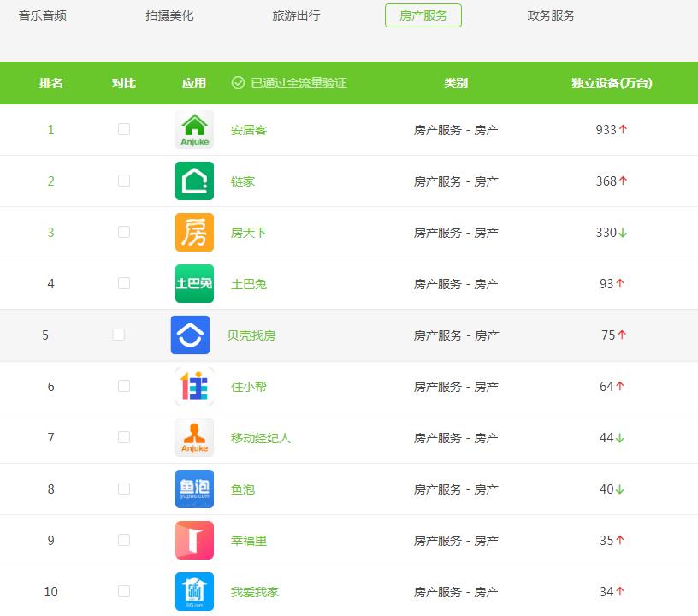This screenshot has width=698, height=616.
Task: Open the 土巴兔 app icon
Action: (194, 283)
